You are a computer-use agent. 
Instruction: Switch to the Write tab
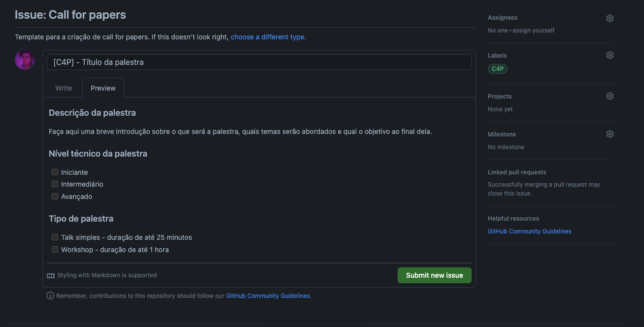click(64, 88)
